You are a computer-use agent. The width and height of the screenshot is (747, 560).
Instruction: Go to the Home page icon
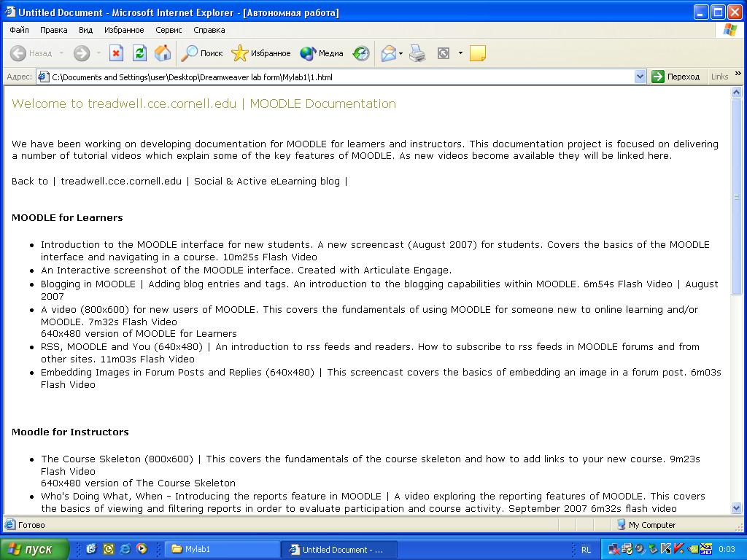pyautogui.click(x=163, y=53)
